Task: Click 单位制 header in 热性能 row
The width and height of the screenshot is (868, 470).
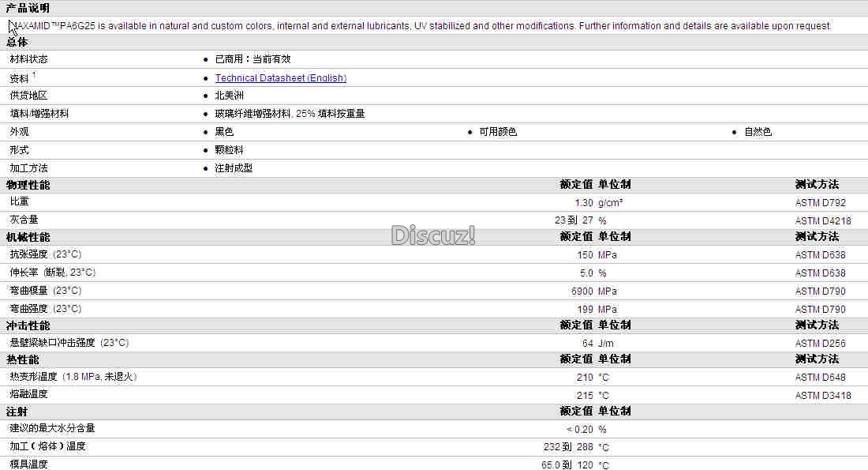Action: click(x=615, y=359)
